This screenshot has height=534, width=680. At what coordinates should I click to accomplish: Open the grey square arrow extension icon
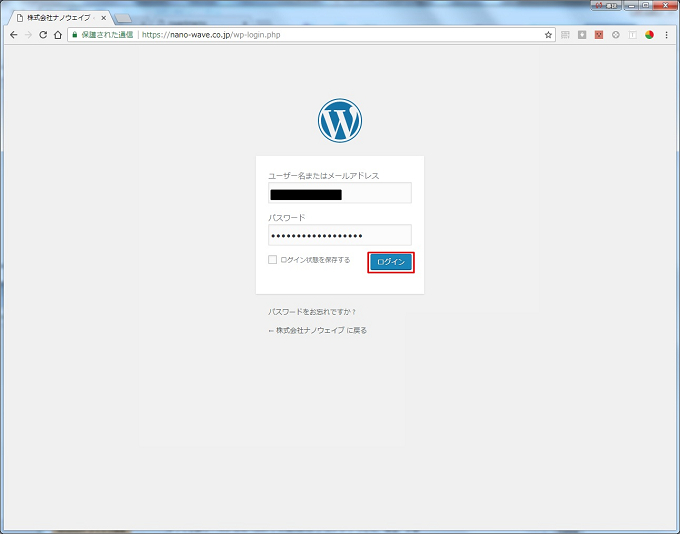coord(582,35)
